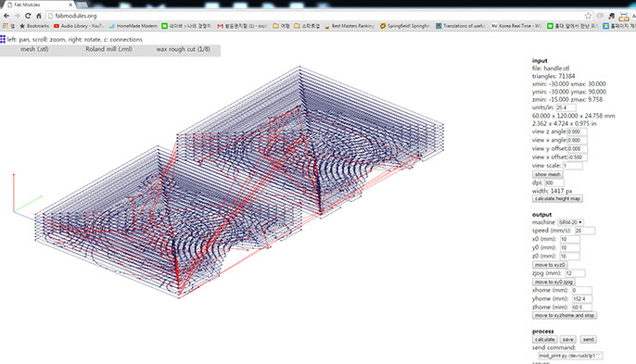Screen dimensions: 636x364
Task: Open the HomeMade Modern bookmark
Action: pos(134,26)
